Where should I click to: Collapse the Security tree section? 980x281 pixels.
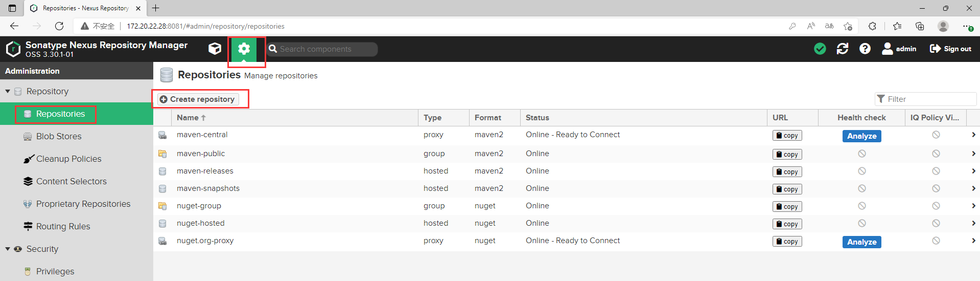(x=8, y=249)
